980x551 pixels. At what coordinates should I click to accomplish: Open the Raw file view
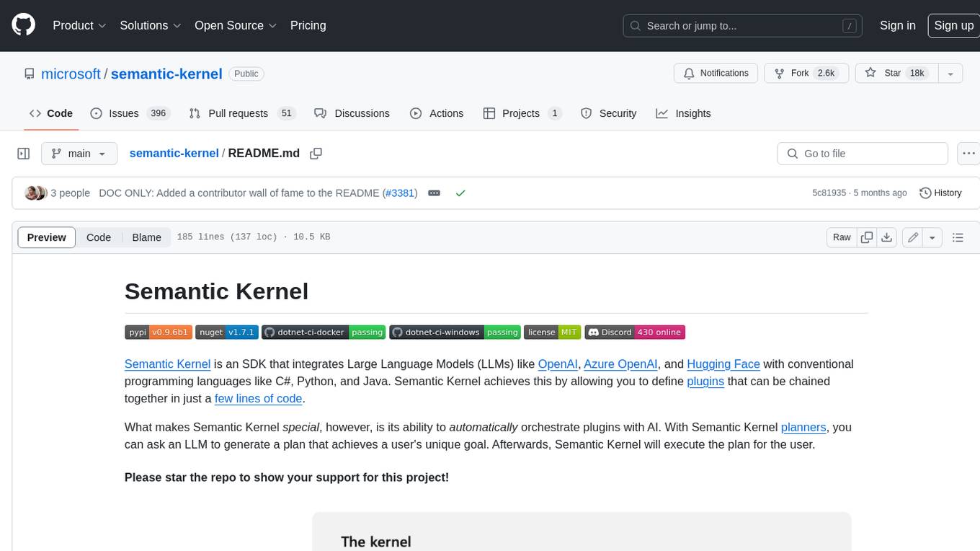(x=842, y=237)
